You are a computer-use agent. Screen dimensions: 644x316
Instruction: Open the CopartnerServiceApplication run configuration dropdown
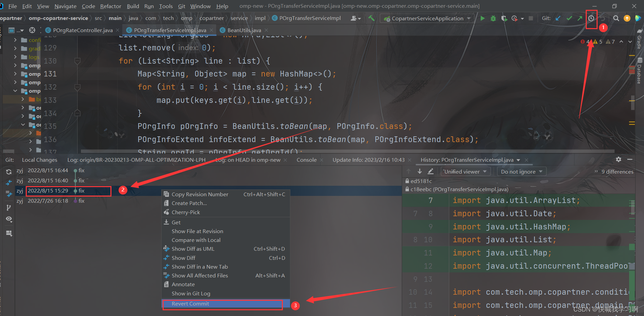pyautogui.click(x=427, y=18)
